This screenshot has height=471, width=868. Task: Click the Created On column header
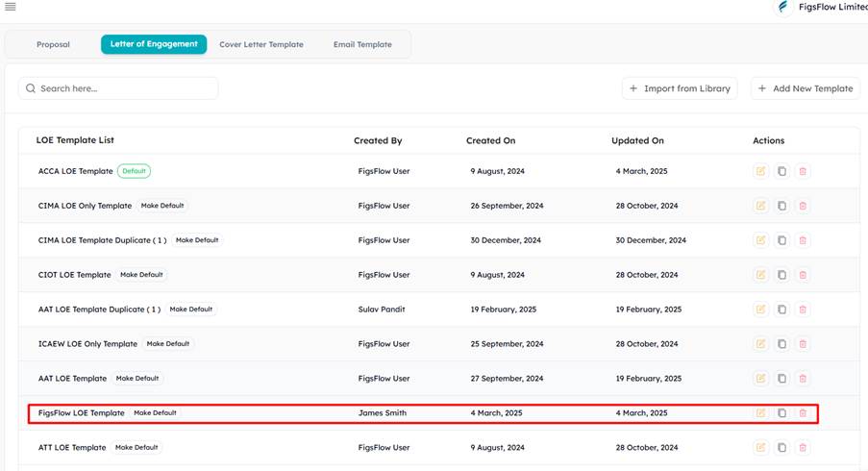pos(490,140)
